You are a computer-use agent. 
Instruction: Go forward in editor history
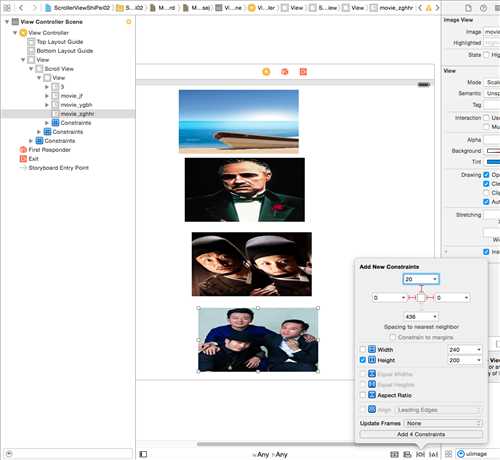[34, 7]
